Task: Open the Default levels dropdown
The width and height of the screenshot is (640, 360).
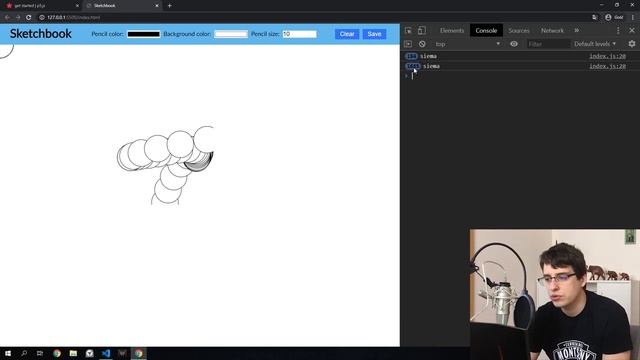Action: point(595,44)
